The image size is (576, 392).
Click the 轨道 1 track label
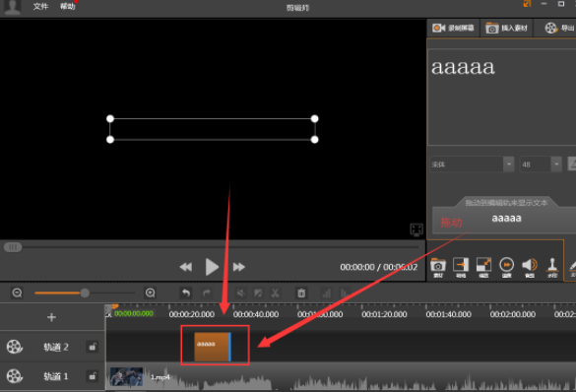pos(56,376)
